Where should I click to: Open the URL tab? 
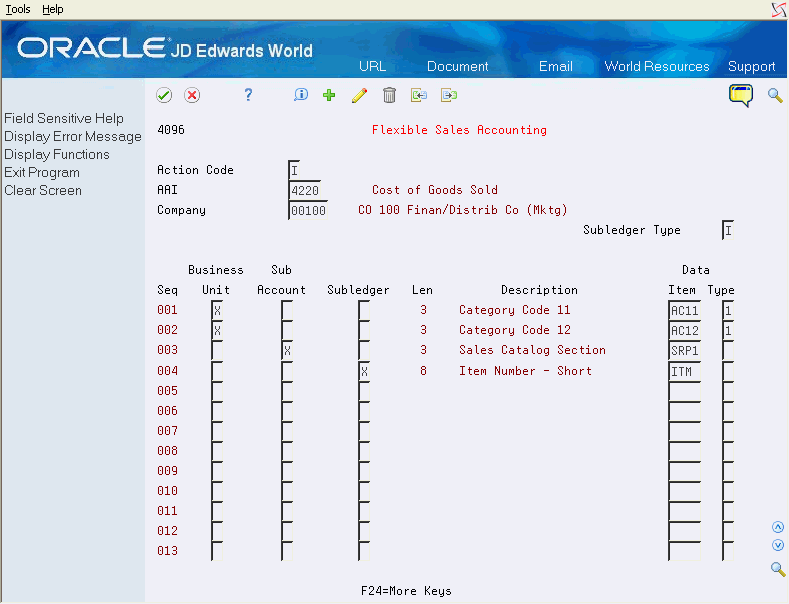pyautogui.click(x=372, y=66)
